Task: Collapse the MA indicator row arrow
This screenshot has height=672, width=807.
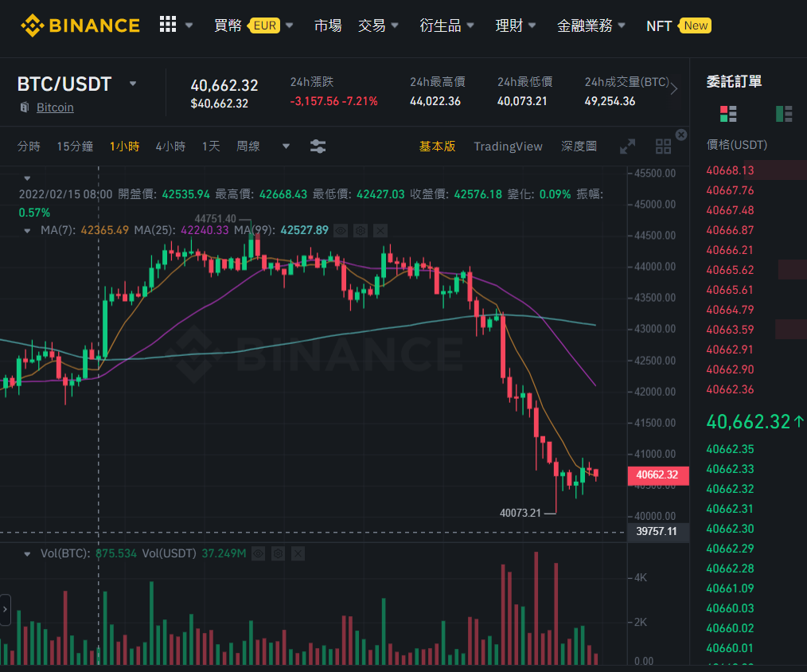Action: [x=27, y=231]
